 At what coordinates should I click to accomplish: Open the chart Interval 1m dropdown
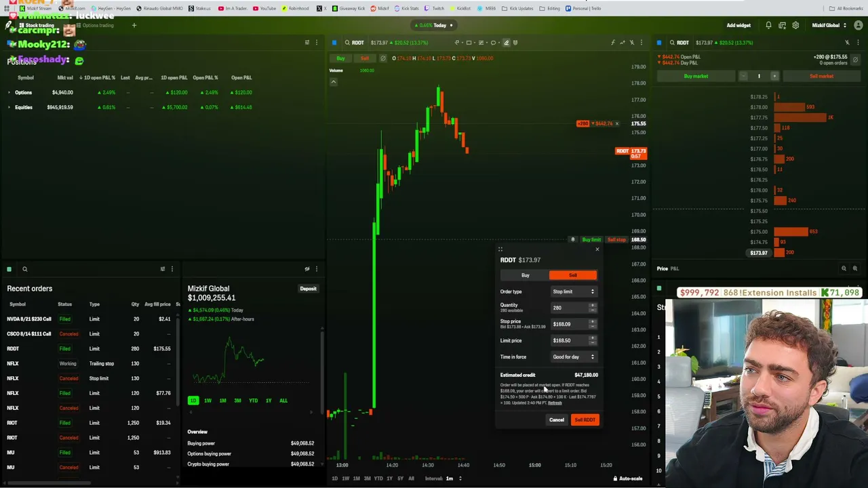pos(452,479)
